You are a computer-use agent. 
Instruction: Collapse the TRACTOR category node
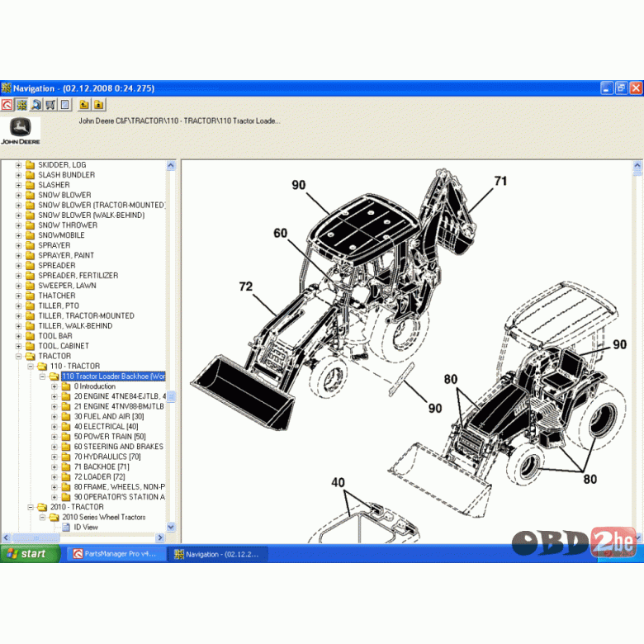point(18,356)
